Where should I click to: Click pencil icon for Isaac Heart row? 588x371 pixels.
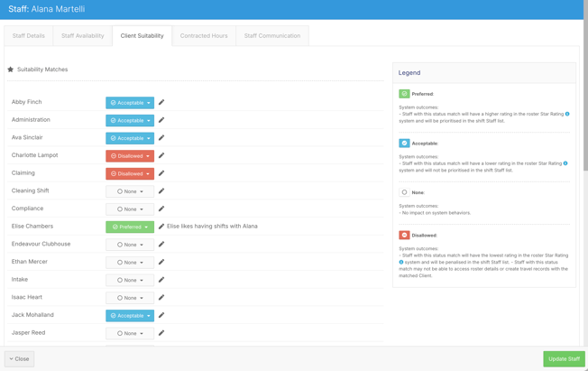161,297
